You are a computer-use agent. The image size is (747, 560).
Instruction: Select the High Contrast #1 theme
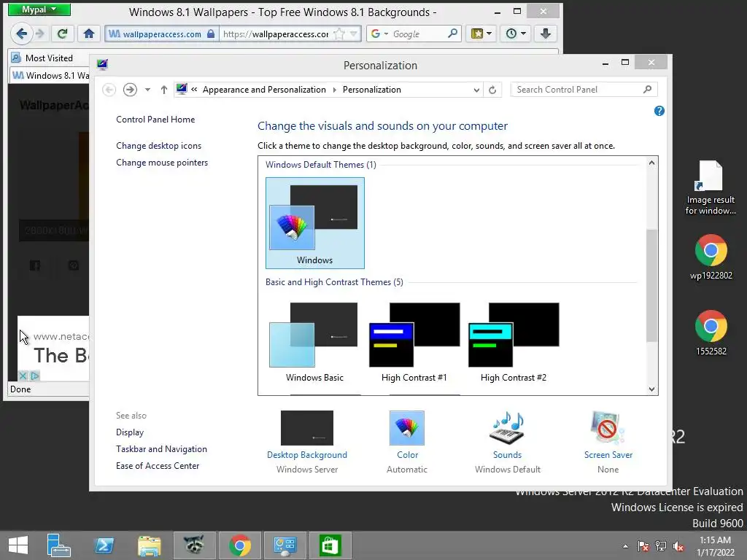[414, 343]
